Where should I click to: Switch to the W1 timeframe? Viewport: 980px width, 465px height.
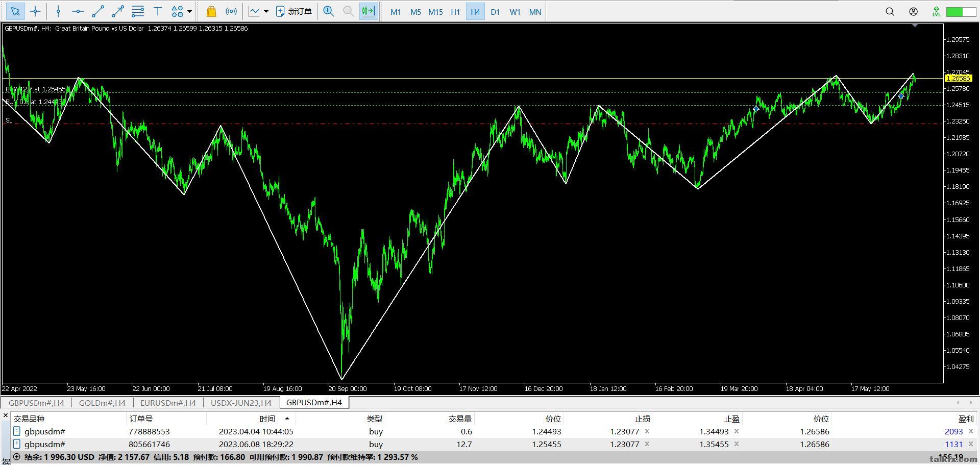click(515, 12)
